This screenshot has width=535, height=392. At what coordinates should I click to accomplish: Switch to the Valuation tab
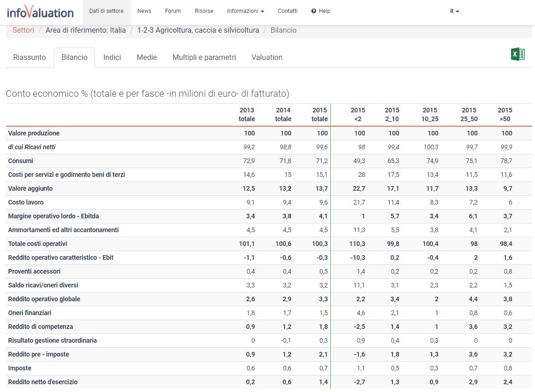click(x=267, y=57)
